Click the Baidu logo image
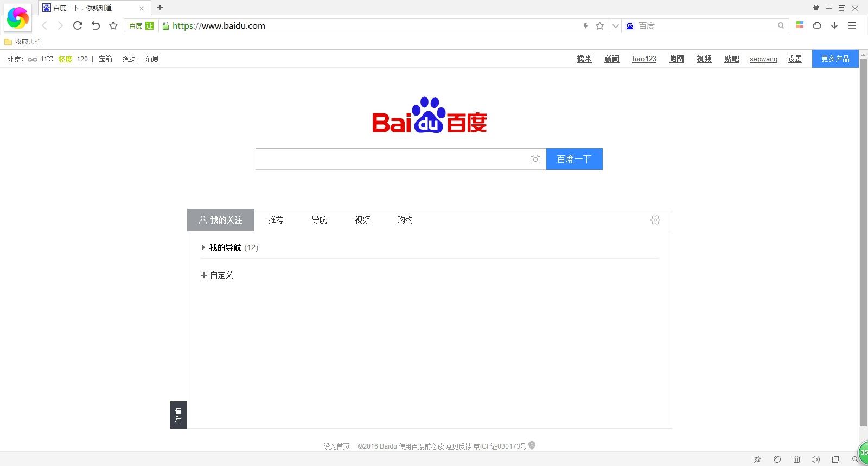The height and width of the screenshot is (466, 868). click(x=429, y=114)
